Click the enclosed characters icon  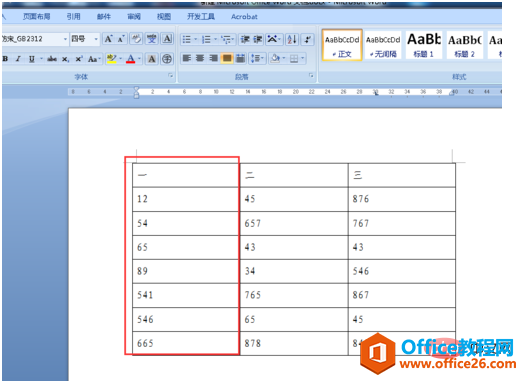point(167,59)
